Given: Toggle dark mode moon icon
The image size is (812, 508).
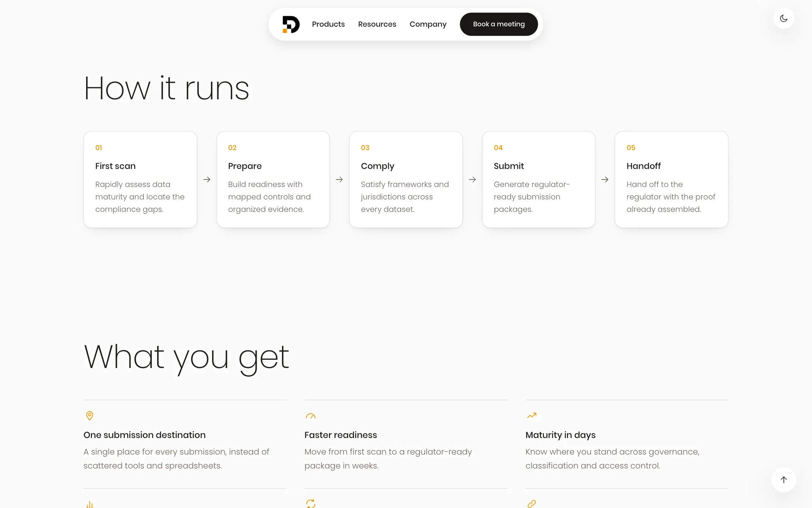Looking at the screenshot, I should click(783, 18).
